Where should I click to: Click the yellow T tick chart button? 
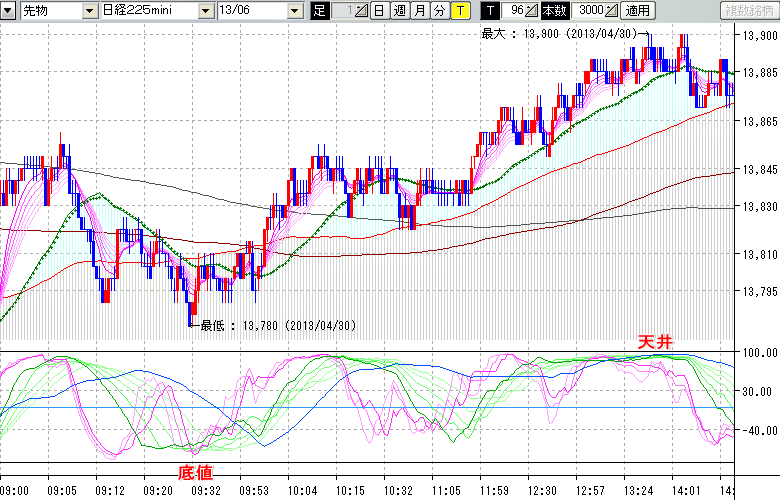pyautogui.click(x=459, y=11)
